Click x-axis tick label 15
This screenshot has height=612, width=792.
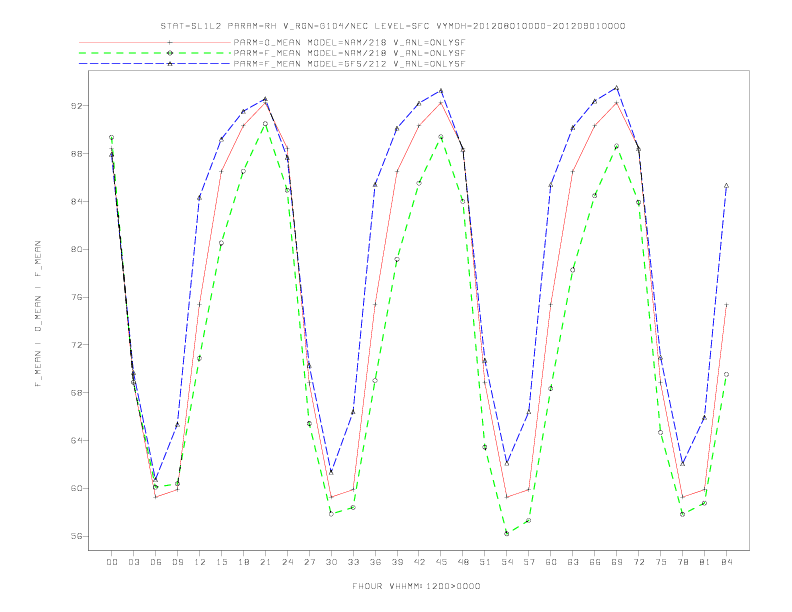[221, 562]
